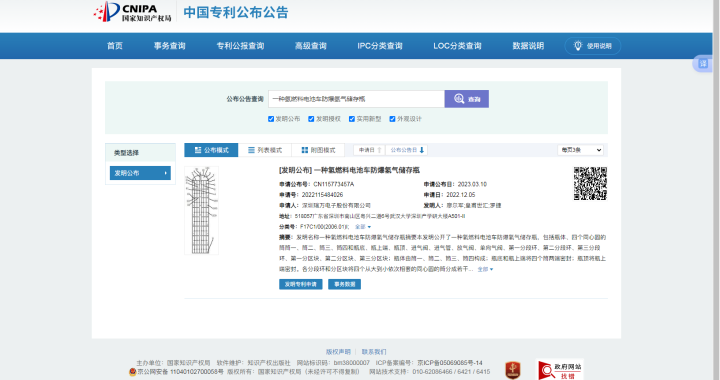720x380 pixels.
Task: Toggle the 发明公布 checkbox
Action: click(271, 119)
